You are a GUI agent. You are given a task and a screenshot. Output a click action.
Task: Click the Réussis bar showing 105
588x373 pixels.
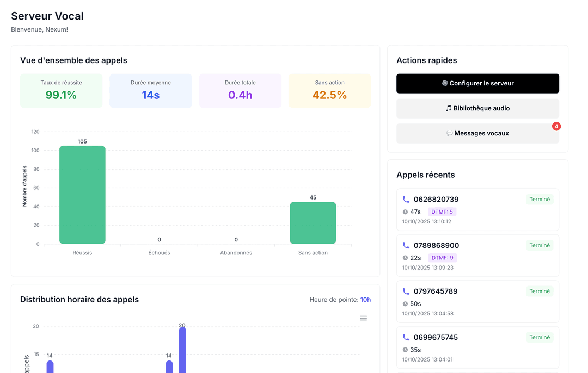[x=82, y=195]
